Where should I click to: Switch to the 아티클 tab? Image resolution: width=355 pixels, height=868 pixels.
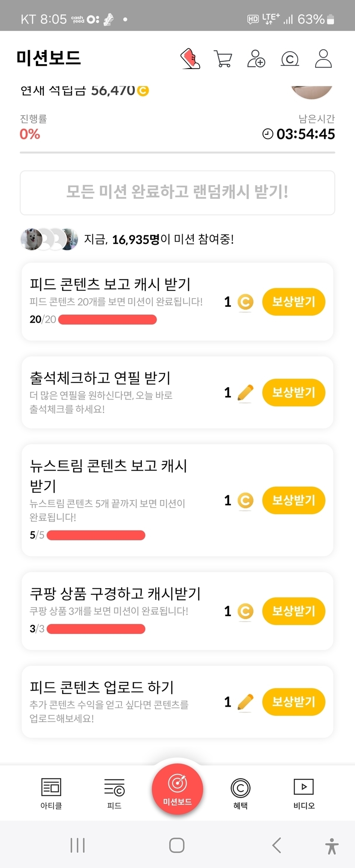[51, 794]
